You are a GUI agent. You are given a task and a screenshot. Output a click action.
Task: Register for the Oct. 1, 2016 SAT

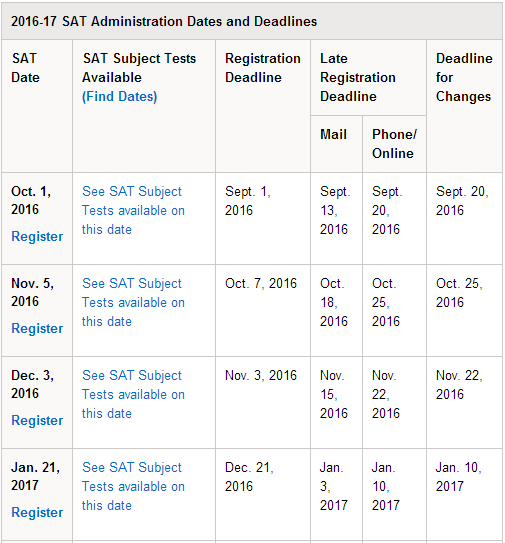click(37, 237)
